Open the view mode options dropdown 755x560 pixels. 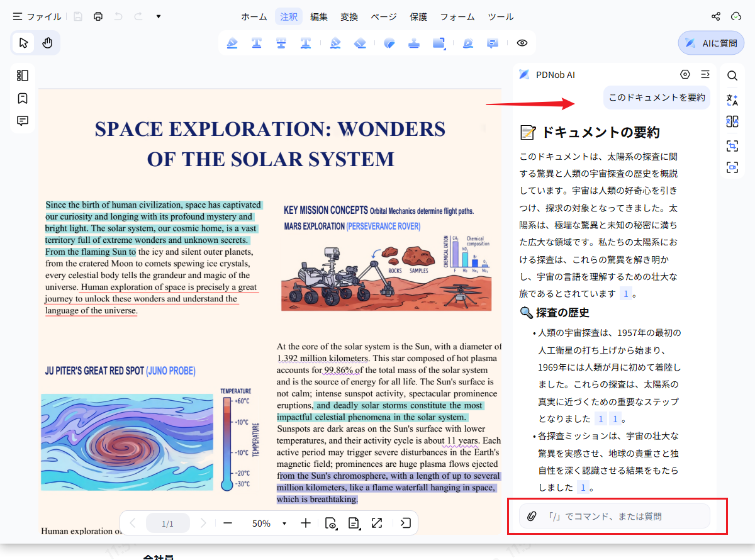(331, 523)
